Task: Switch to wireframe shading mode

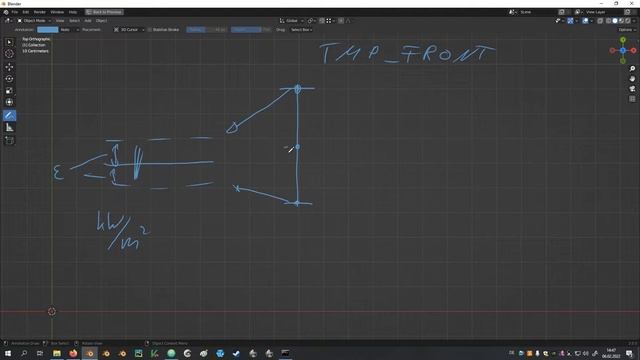Action: (x=609, y=20)
